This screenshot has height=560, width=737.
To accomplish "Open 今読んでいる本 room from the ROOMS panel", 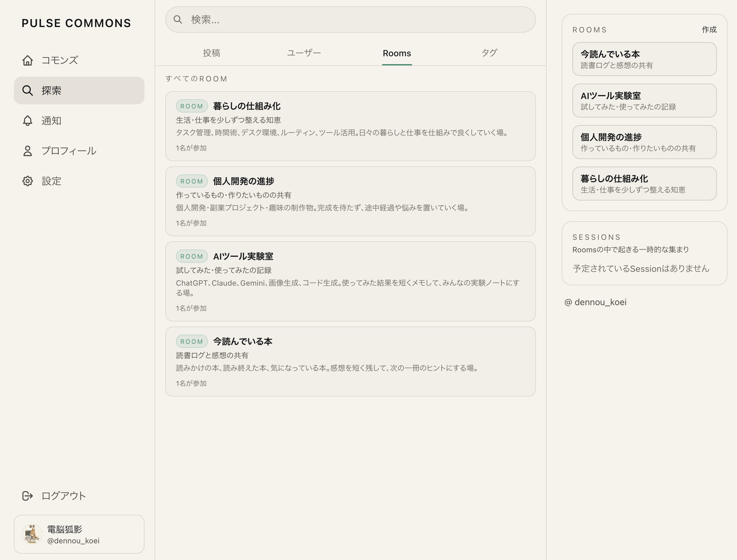I will tap(644, 59).
